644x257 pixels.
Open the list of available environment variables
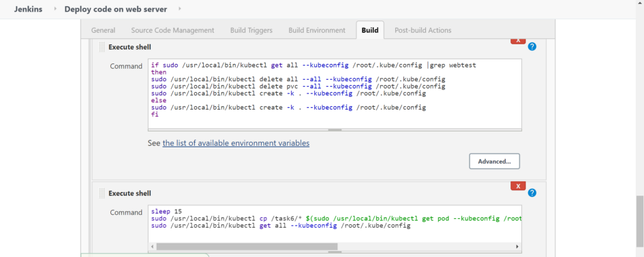[x=236, y=143]
